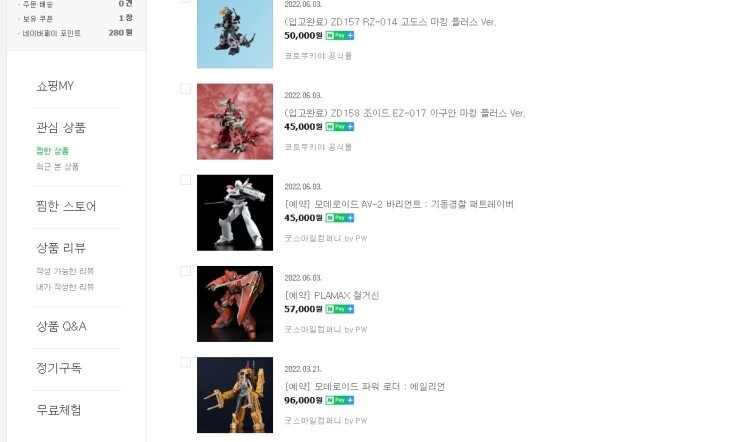The image size is (740, 442).
Task: Click N Pay badge beside 96,000원 price
Action: click(x=340, y=400)
